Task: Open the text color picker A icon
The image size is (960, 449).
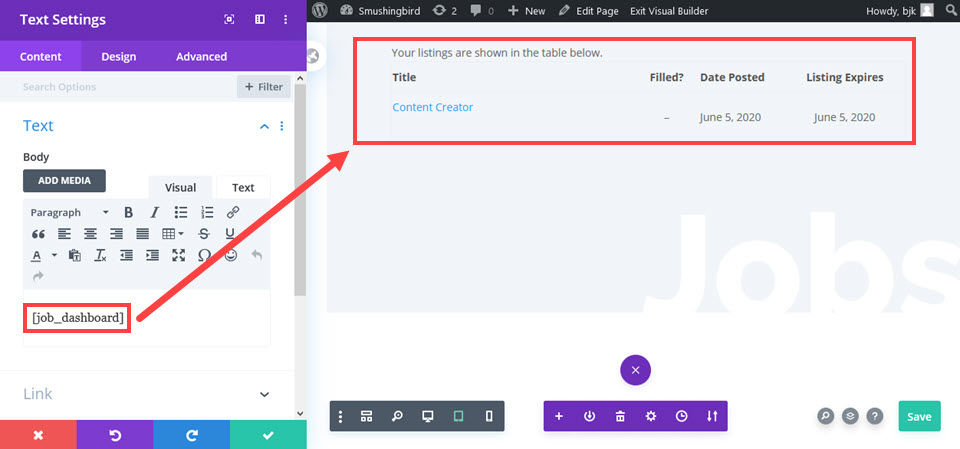Action: 37,255
